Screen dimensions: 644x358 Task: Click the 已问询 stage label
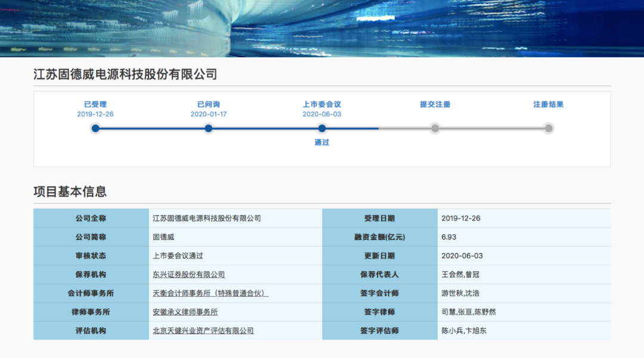coord(209,104)
